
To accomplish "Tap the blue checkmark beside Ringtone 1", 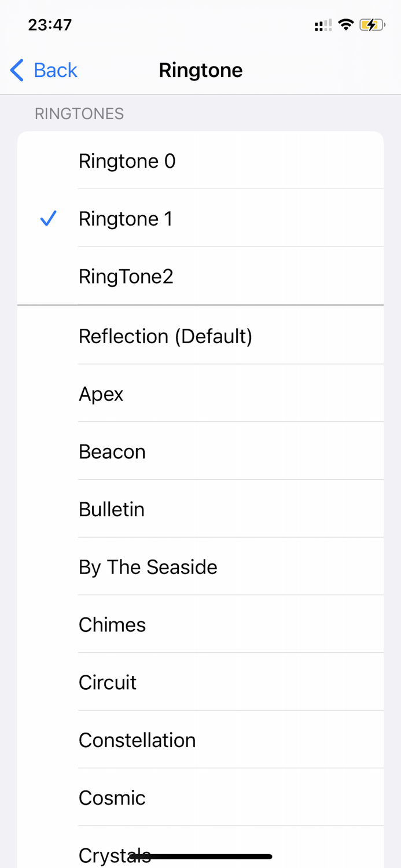I will tap(48, 218).
